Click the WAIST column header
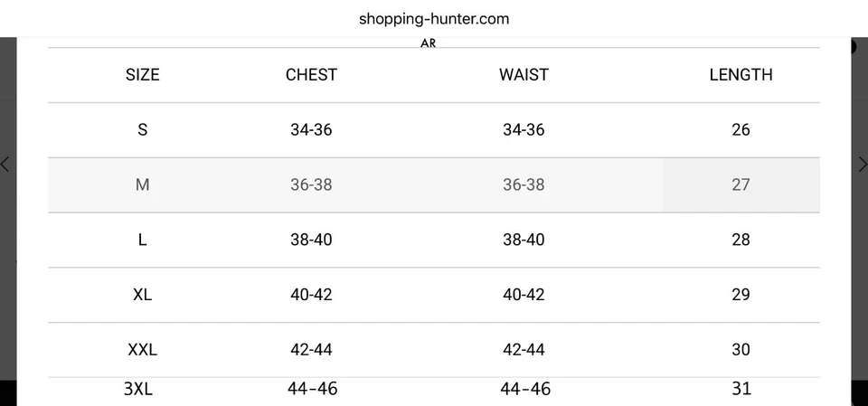Screen dimensions: 868x406 click(524, 75)
